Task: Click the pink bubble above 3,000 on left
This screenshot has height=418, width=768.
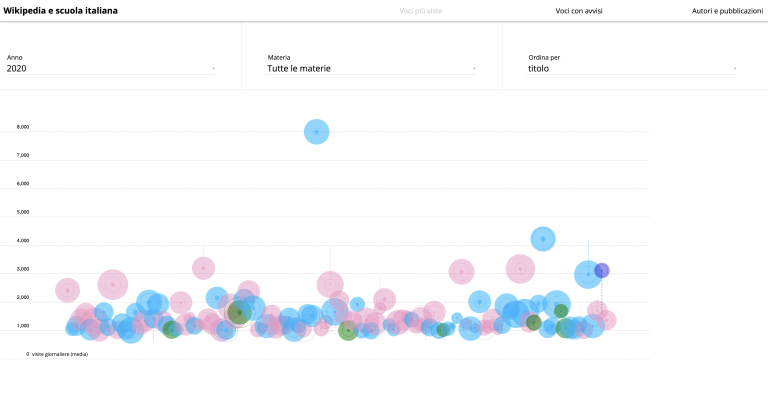Action: tap(203, 267)
